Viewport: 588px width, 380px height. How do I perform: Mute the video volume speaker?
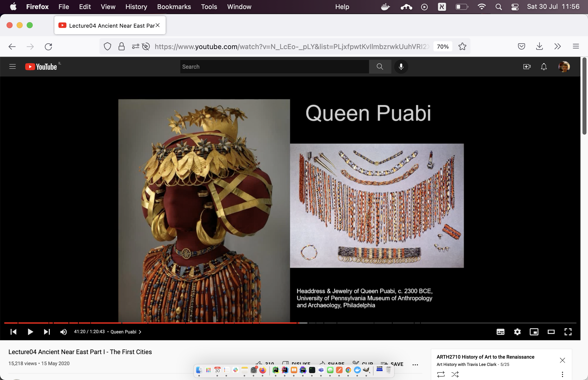pyautogui.click(x=63, y=332)
